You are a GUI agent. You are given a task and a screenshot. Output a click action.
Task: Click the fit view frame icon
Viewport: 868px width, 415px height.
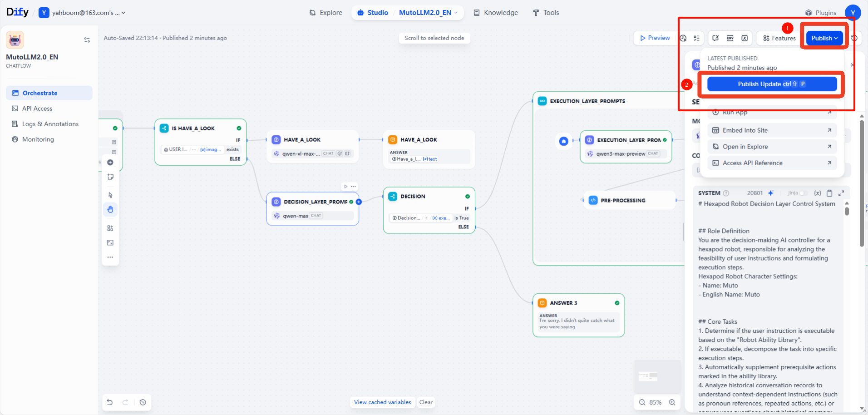pos(110,243)
